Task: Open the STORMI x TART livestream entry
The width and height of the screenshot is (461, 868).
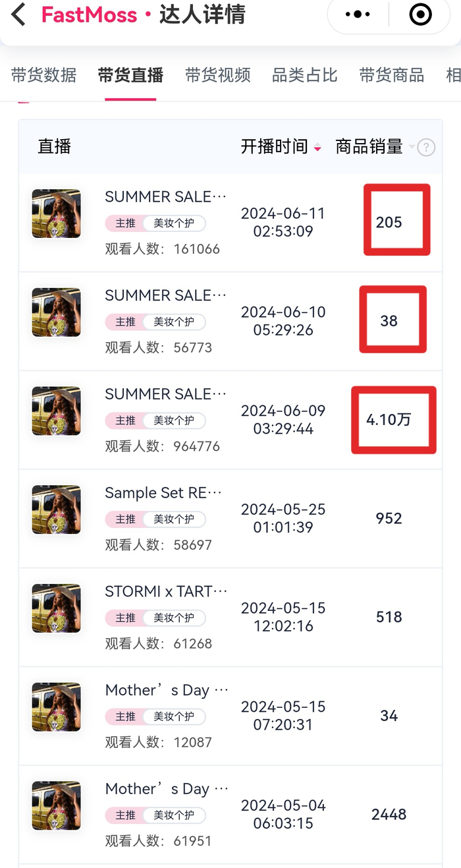Action: click(x=163, y=591)
